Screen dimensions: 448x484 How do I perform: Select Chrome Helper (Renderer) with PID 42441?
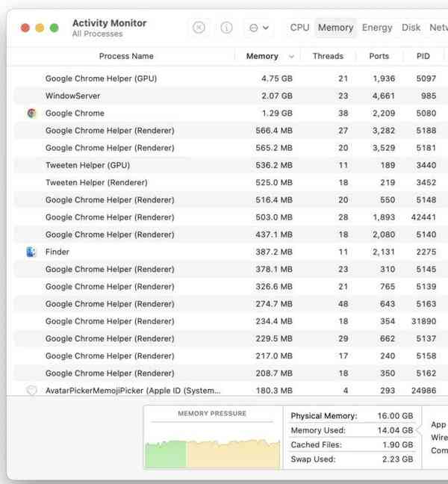231,217
